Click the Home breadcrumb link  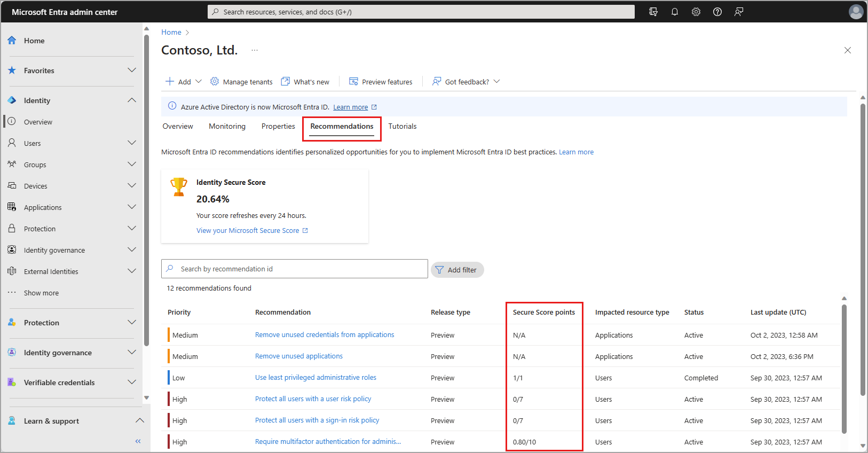click(x=171, y=32)
